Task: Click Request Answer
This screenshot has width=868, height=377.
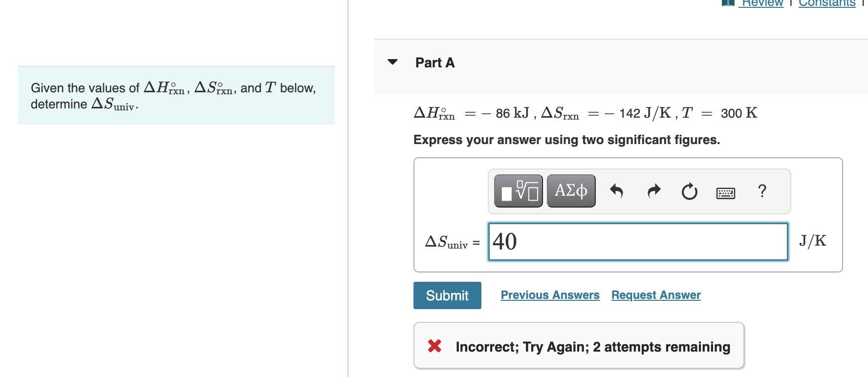Action: click(x=655, y=295)
